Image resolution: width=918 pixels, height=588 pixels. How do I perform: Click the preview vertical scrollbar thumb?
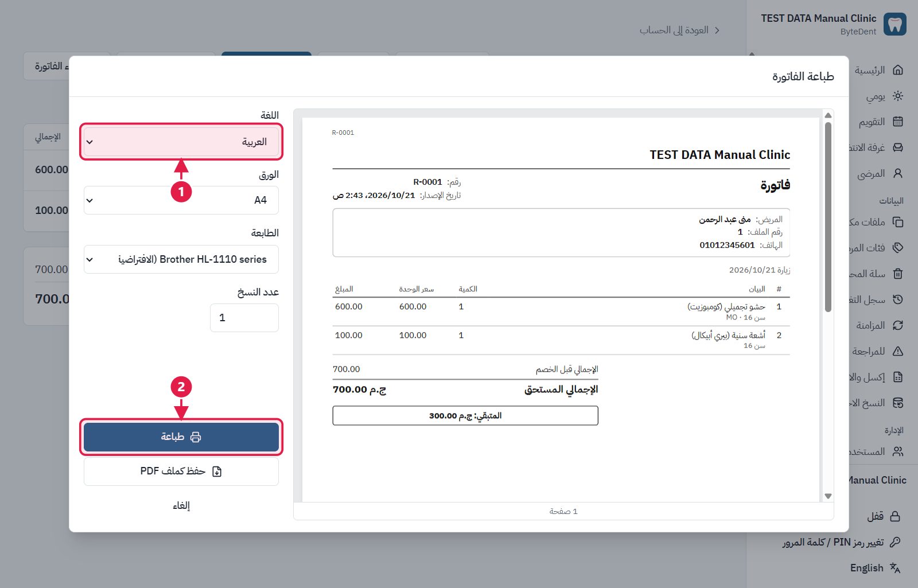click(x=828, y=217)
